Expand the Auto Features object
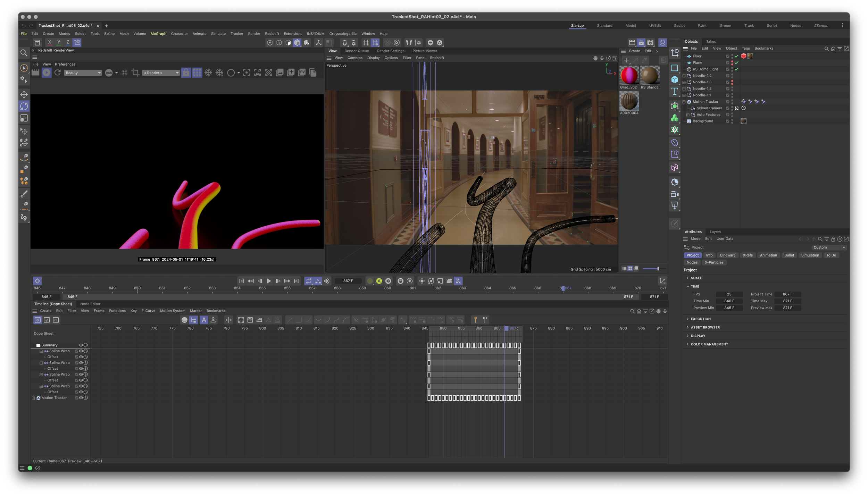This screenshot has height=496, width=868. pos(688,115)
